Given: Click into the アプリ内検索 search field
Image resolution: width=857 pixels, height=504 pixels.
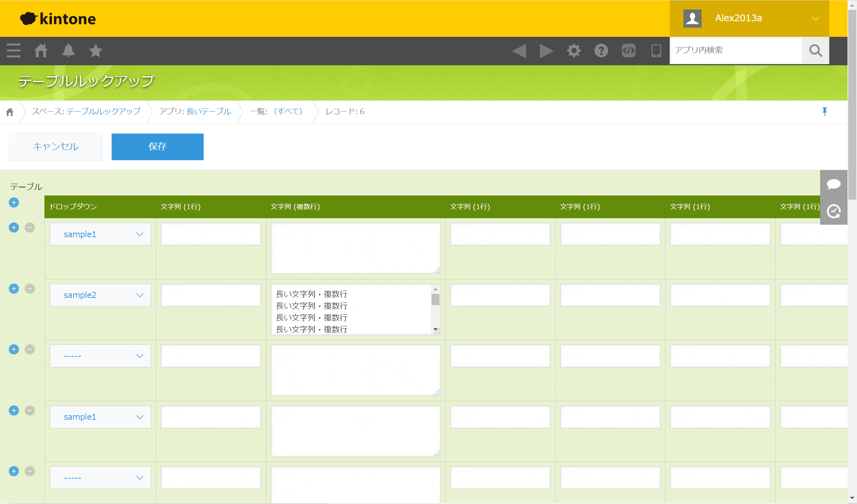Looking at the screenshot, I should pos(735,50).
